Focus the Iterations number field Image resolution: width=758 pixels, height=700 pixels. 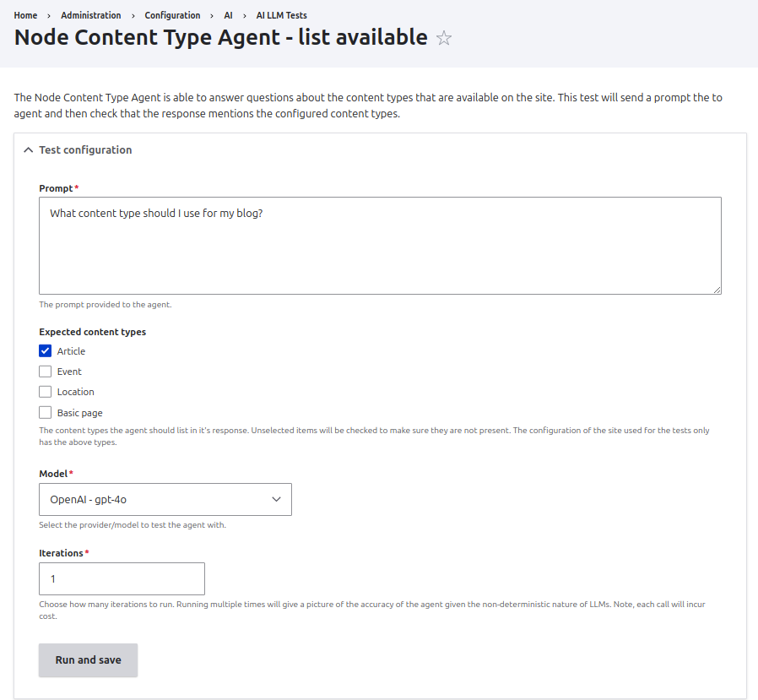pos(122,578)
